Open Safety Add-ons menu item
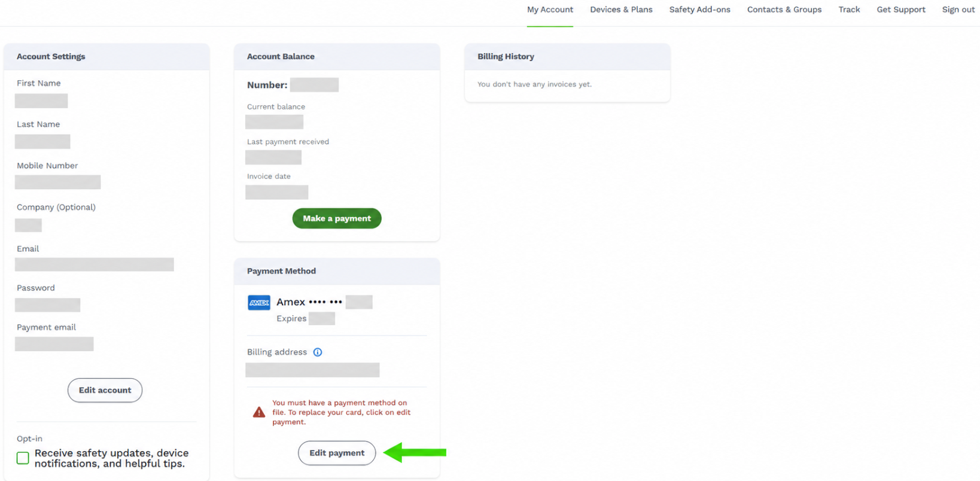Image resolution: width=980 pixels, height=481 pixels. point(699,10)
